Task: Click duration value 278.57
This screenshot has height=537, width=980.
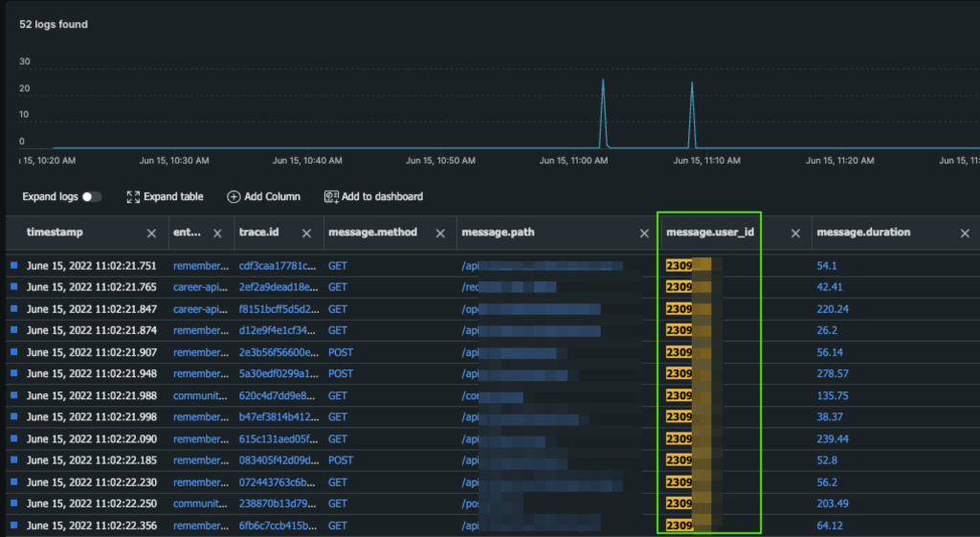Action: [x=833, y=373]
